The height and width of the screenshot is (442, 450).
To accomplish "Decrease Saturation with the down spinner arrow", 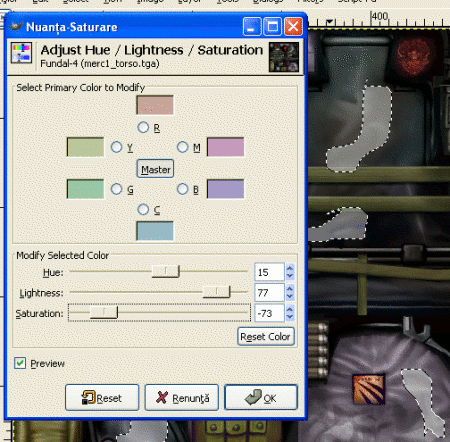I will [290, 317].
